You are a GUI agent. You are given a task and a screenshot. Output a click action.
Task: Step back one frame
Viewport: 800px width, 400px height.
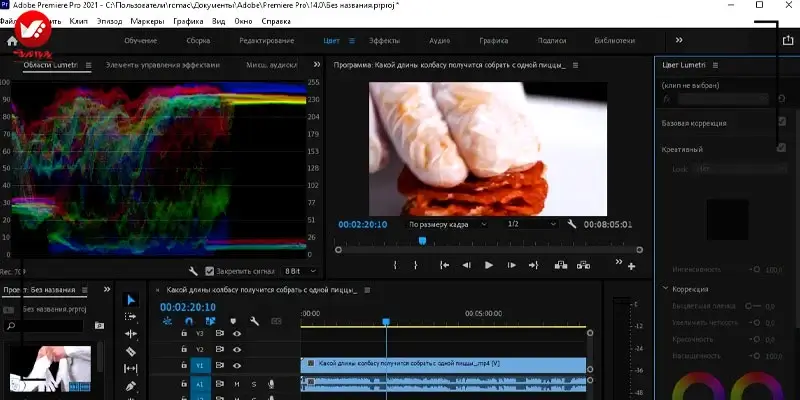coord(466,265)
